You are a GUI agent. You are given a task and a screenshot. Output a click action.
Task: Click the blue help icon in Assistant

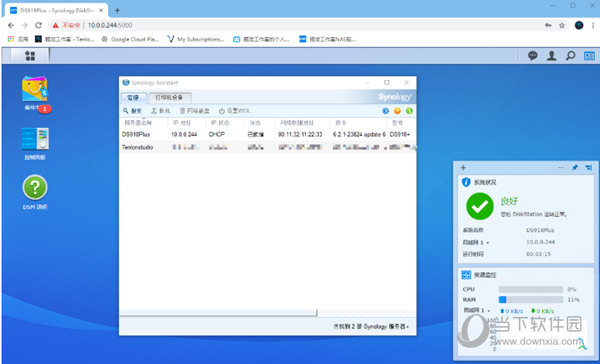tap(385, 111)
